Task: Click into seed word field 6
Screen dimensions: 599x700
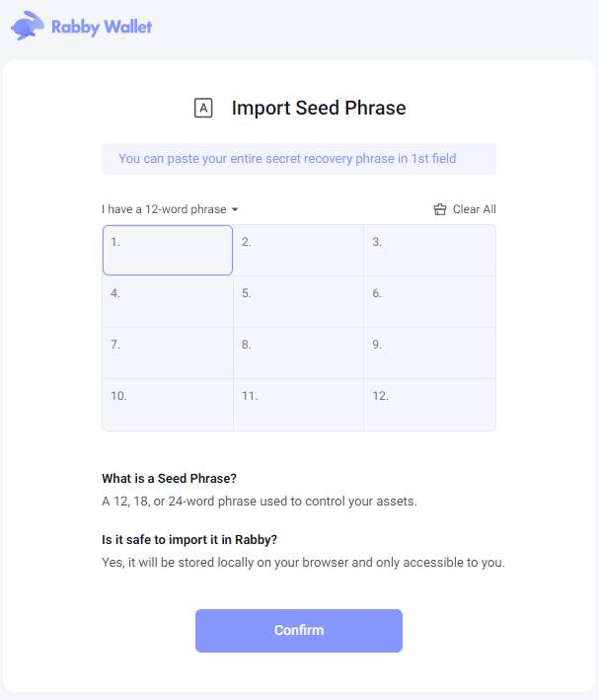Action: click(429, 302)
